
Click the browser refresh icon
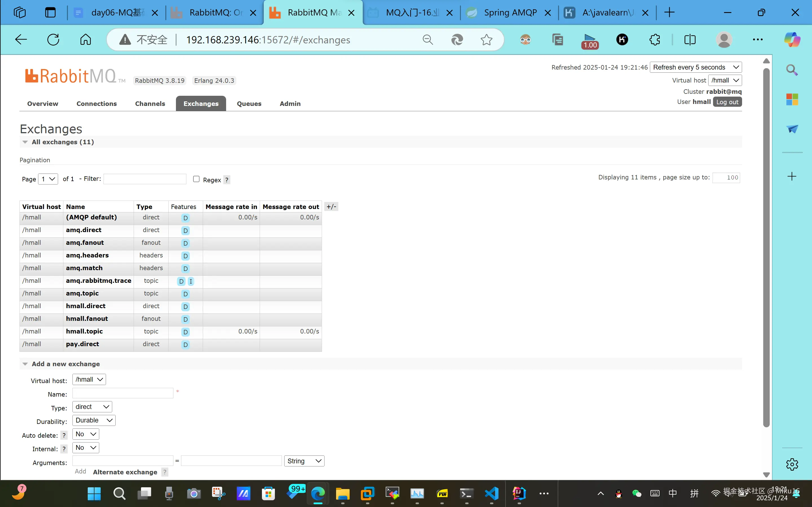53,39
